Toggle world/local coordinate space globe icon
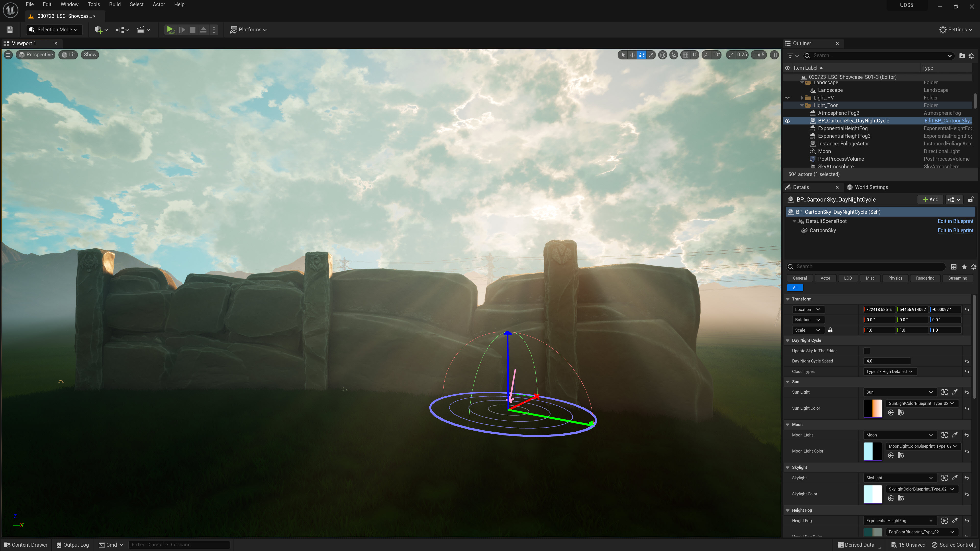The height and width of the screenshot is (551, 980). click(663, 55)
